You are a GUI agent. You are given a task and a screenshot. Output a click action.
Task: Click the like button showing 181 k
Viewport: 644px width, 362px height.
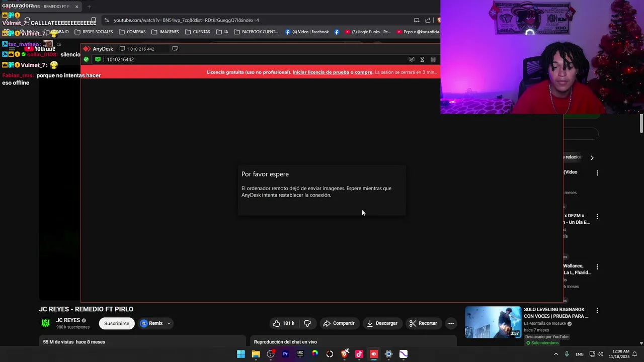pos(283,323)
